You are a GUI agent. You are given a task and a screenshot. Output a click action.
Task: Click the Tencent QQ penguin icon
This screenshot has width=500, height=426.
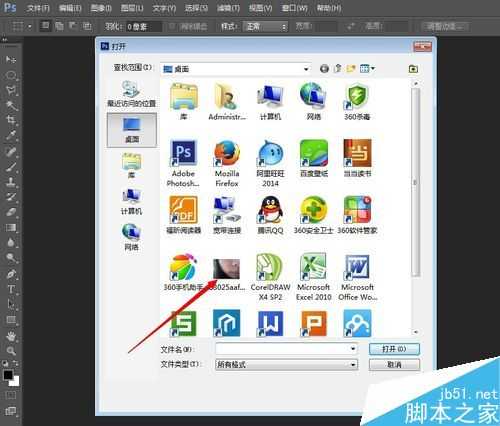tap(270, 210)
